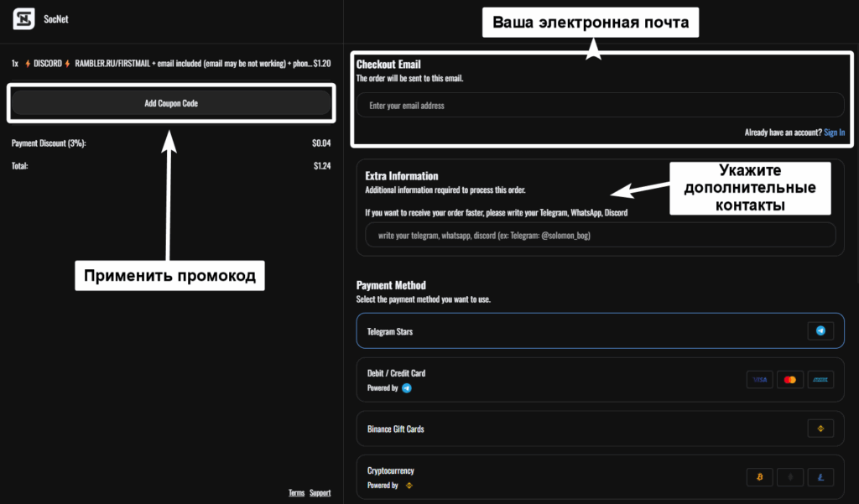The image size is (859, 504).
Task: Click the Litecoin icon
Action: (x=820, y=477)
